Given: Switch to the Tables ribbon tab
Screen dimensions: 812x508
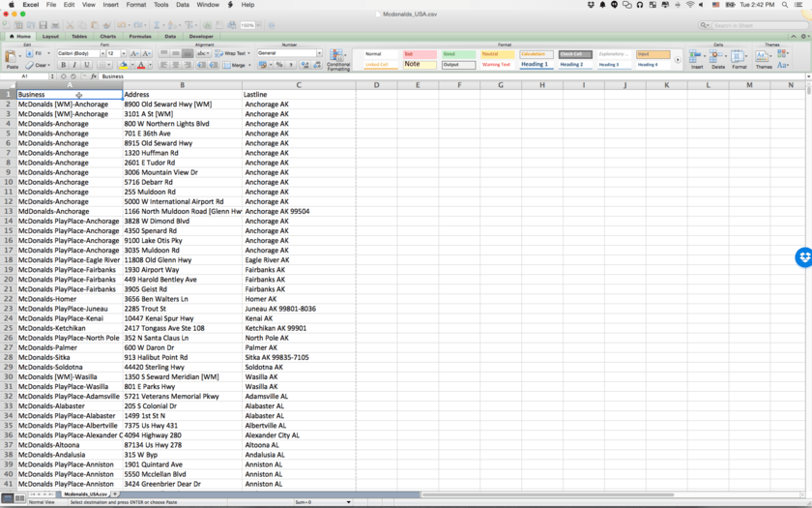Looking at the screenshot, I should pos(79,37).
